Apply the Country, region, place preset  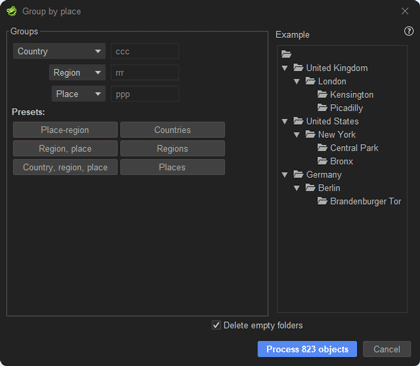pyautogui.click(x=65, y=167)
